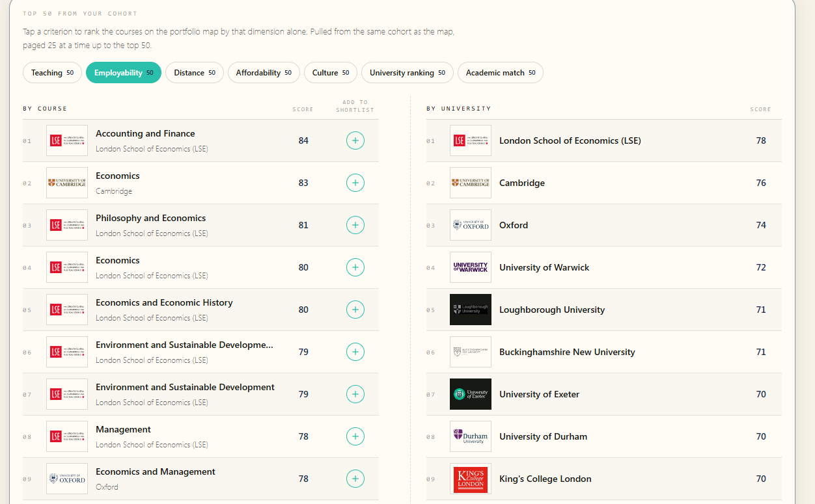Add rank 07 Environment and Sustainable Development to shortlist
The image size is (815, 504).
click(355, 394)
